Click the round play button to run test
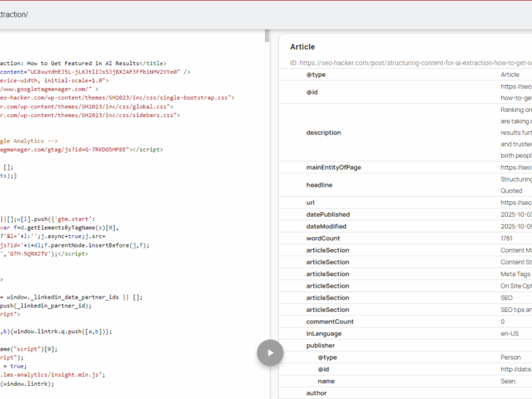The image size is (532, 399). coord(270,353)
